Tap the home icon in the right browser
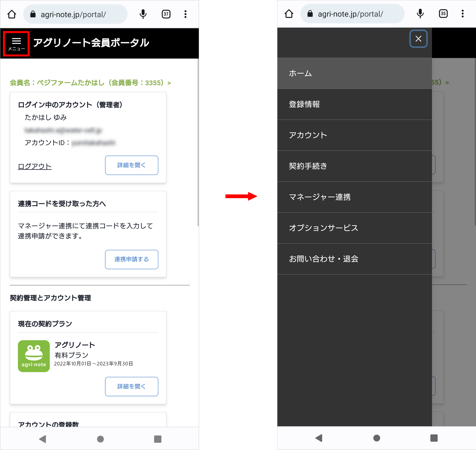Screen dimensions: 476x450 pyautogui.click(x=289, y=14)
